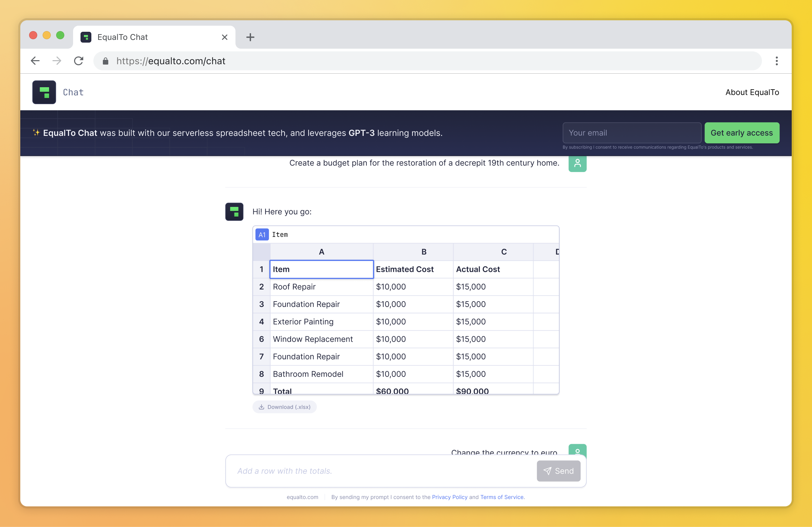This screenshot has height=527, width=812.
Task: Click the equalto.com footer link
Action: tap(302, 497)
